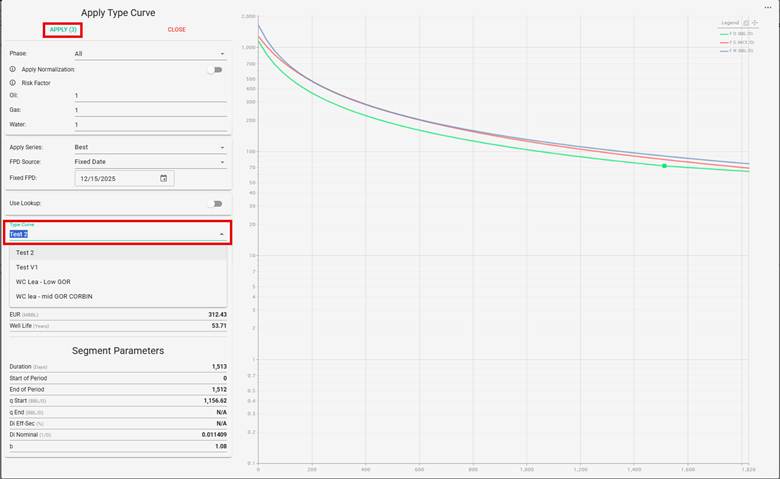Image resolution: width=780 pixels, height=479 pixels.
Task: Choose WC Lea - Low GOR option
Action: point(118,282)
